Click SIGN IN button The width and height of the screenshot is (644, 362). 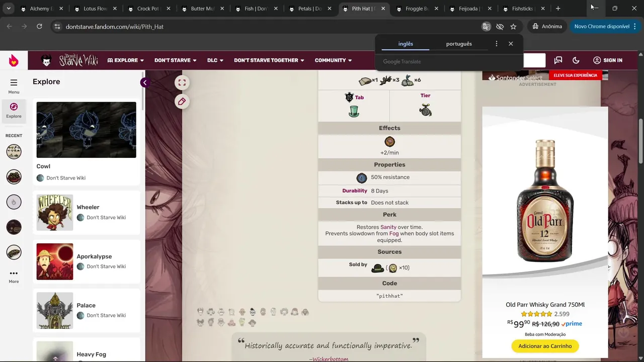(x=608, y=60)
